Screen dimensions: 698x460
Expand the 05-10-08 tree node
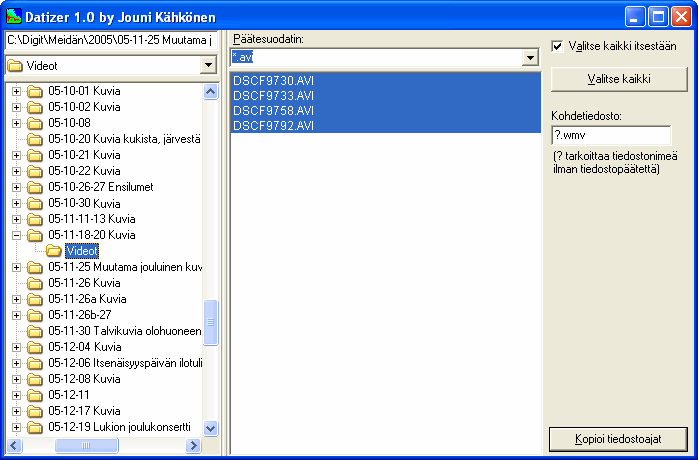16,123
